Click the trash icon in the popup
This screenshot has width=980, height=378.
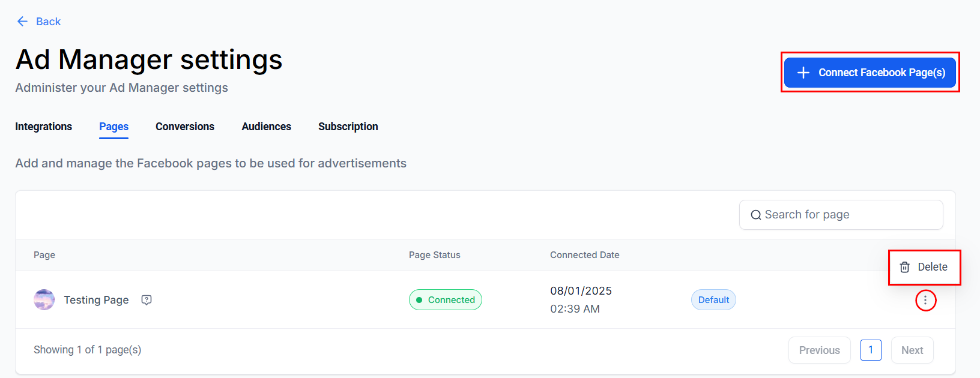click(x=904, y=268)
